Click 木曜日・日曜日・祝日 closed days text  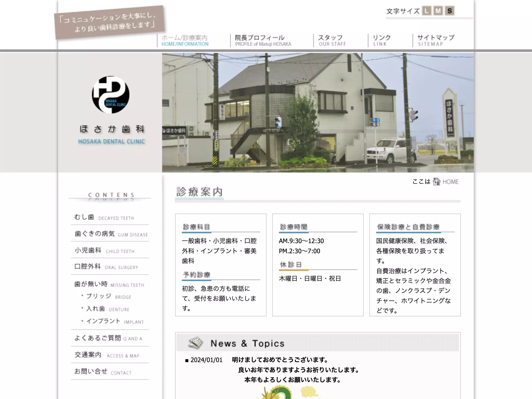coord(310,278)
